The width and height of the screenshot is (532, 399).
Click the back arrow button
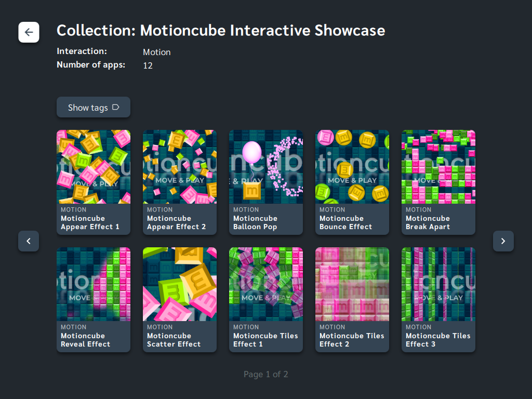pyautogui.click(x=29, y=32)
